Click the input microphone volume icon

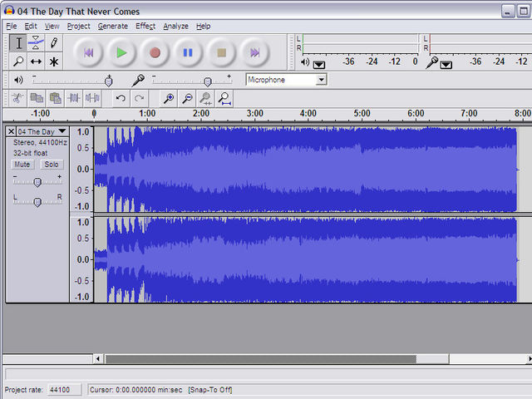coord(138,81)
